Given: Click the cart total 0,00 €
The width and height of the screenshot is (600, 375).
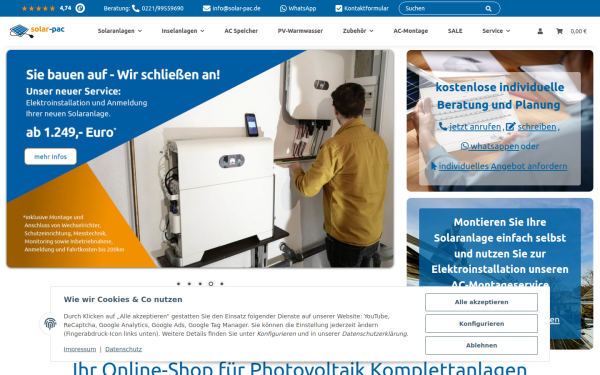Looking at the screenshot, I should click(x=578, y=31).
